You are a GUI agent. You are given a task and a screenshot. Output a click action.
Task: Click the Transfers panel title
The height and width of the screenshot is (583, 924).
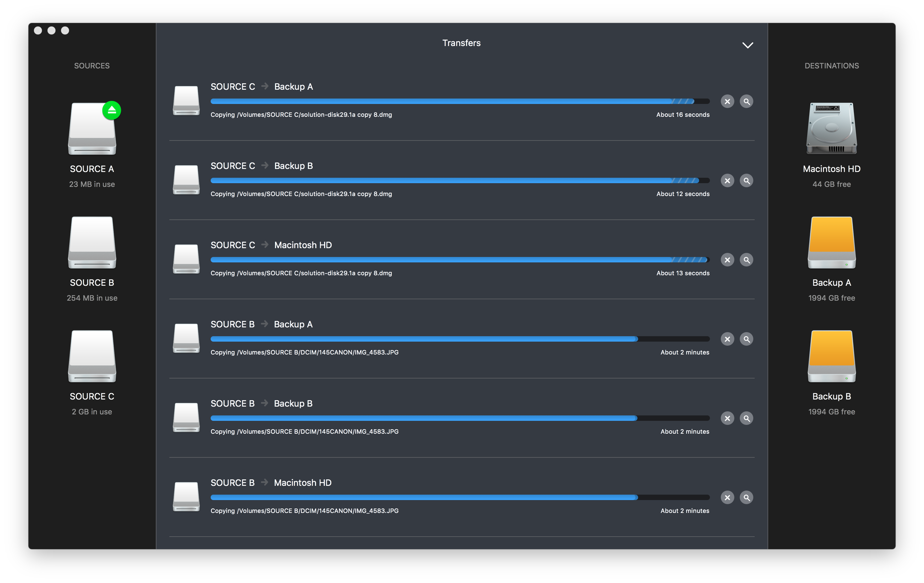point(461,43)
